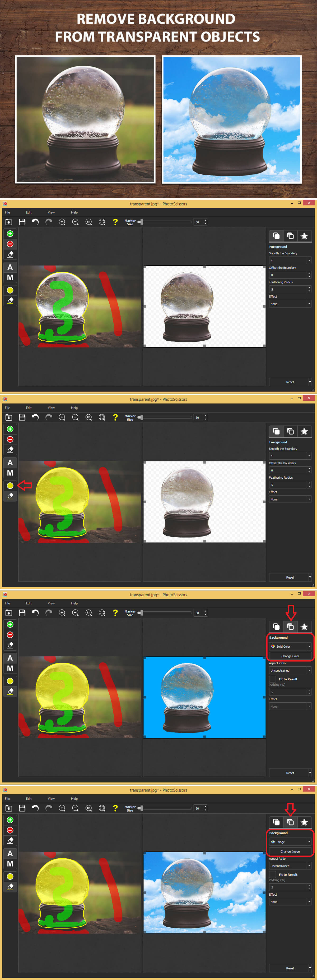The height and width of the screenshot is (980, 317).
Task: Open the Help menu in the Change Image window
Action: pyautogui.click(x=74, y=799)
